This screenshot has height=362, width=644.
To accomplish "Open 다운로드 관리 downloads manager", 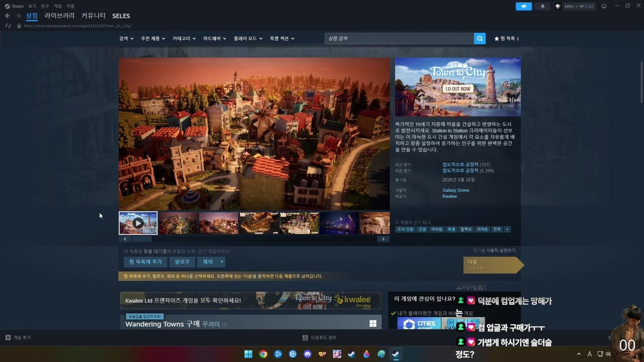I will pos(319,338).
